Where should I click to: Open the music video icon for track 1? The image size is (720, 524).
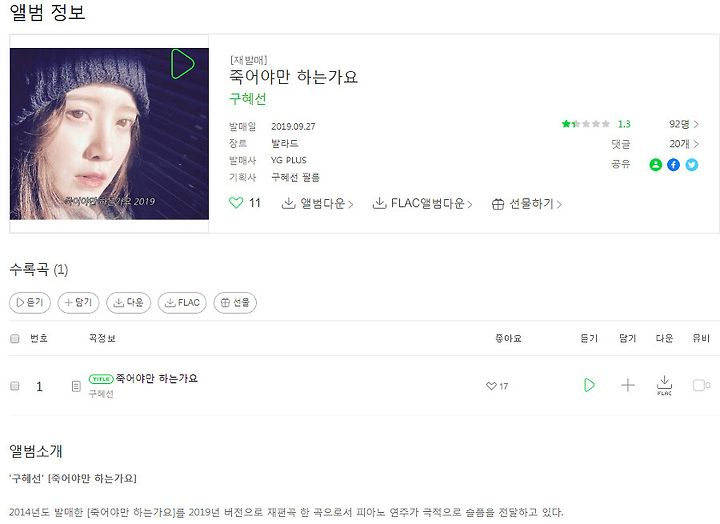tap(701, 385)
